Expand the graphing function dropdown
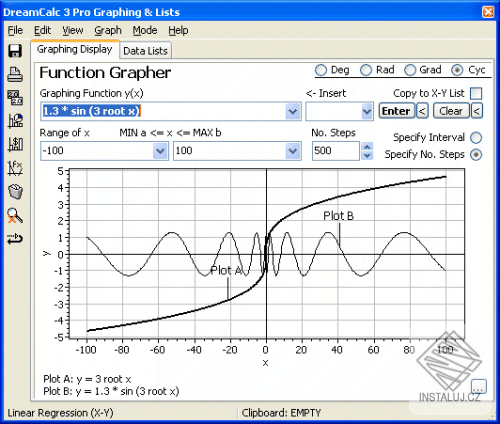This screenshot has width=500, height=424. (x=293, y=111)
